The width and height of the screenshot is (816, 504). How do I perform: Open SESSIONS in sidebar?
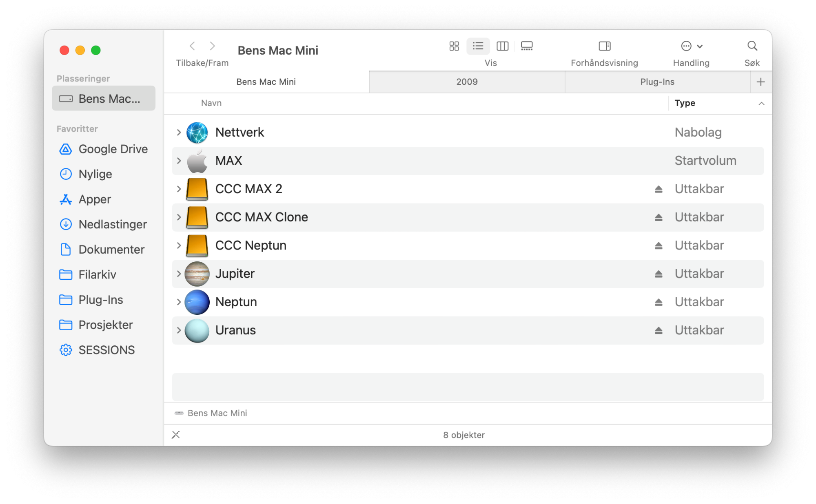[104, 350]
